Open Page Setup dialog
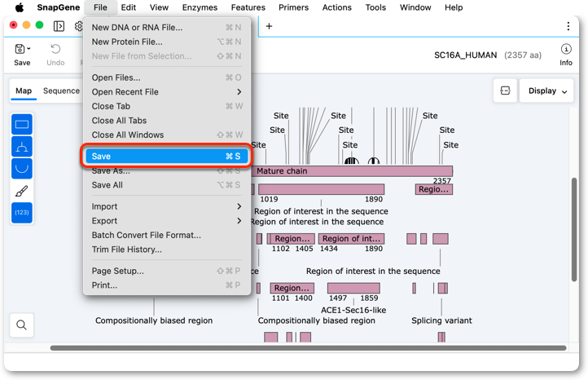This screenshot has height=380, width=588. pyautogui.click(x=166, y=271)
